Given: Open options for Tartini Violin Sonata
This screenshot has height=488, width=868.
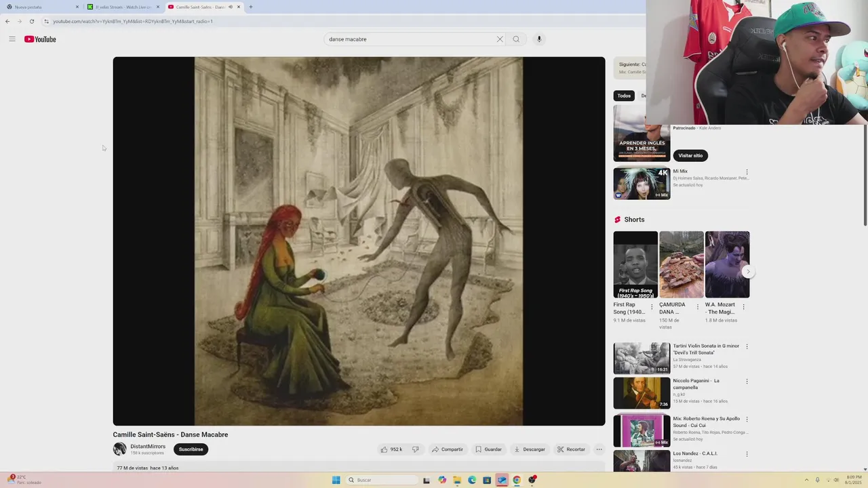Looking at the screenshot, I should 747,346.
